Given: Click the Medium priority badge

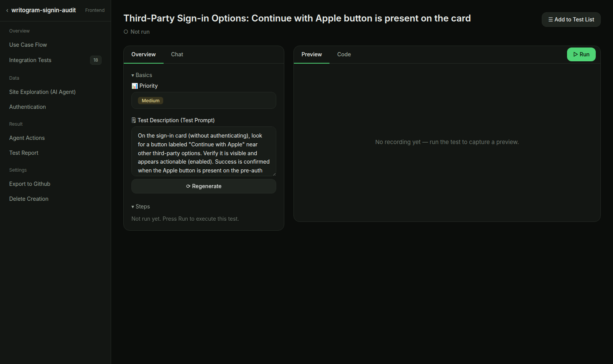Looking at the screenshot, I should pyautogui.click(x=151, y=101).
